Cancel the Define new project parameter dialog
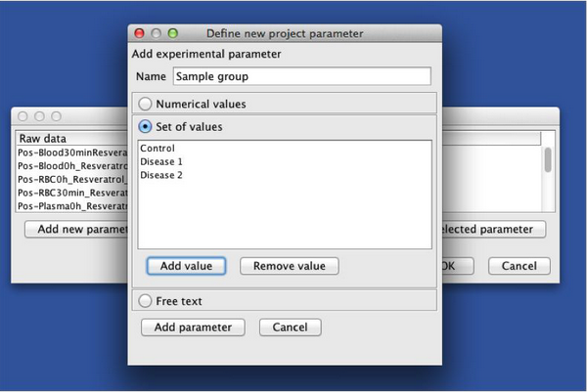 coord(290,327)
